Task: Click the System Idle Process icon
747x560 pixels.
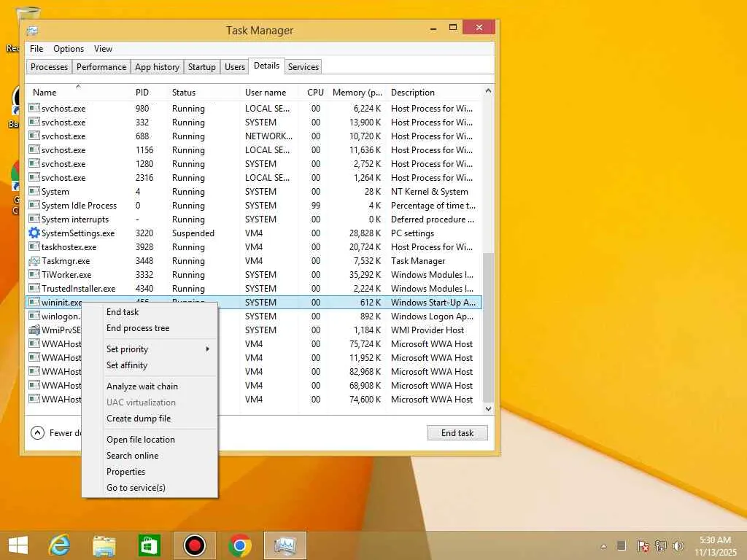Action: tap(34, 205)
